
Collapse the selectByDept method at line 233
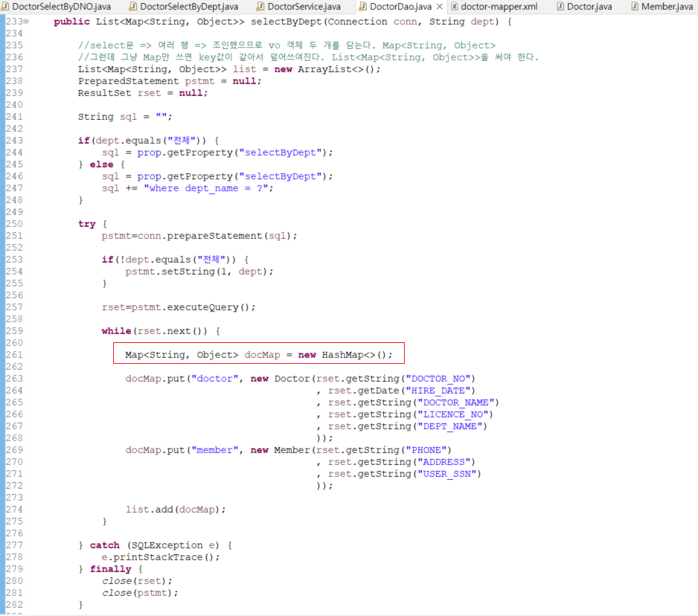coord(26,22)
